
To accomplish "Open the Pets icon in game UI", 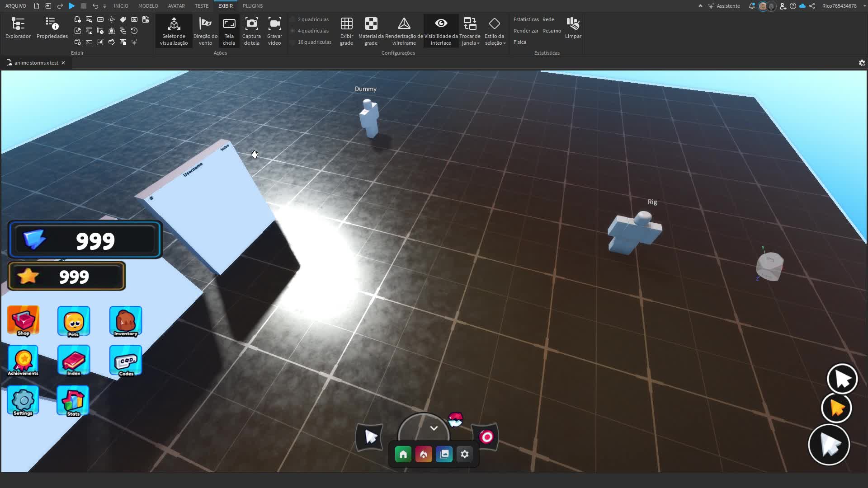I will [74, 321].
